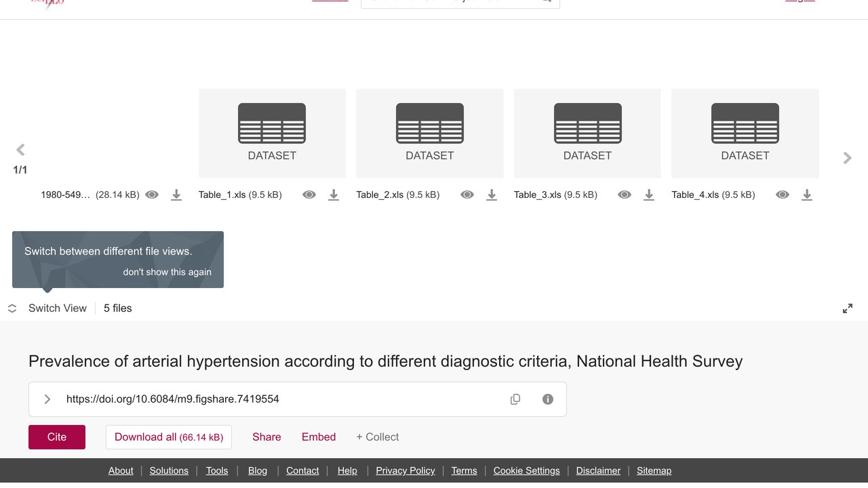The height and width of the screenshot is (488, 868).
Task: Open Sitemap footer link
Action: coord(654,470)
